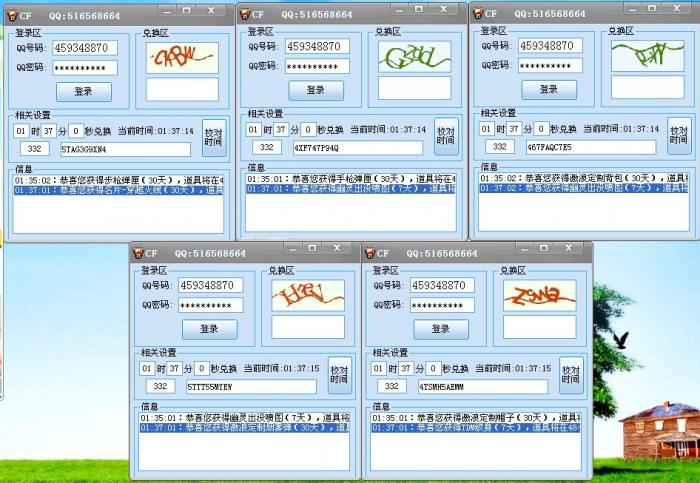This screenshot has height=483, width=700.
Task: Select the highlighted 01:37:01 row in the 4TSMH5AEMW window
Action: coord(476,428)
